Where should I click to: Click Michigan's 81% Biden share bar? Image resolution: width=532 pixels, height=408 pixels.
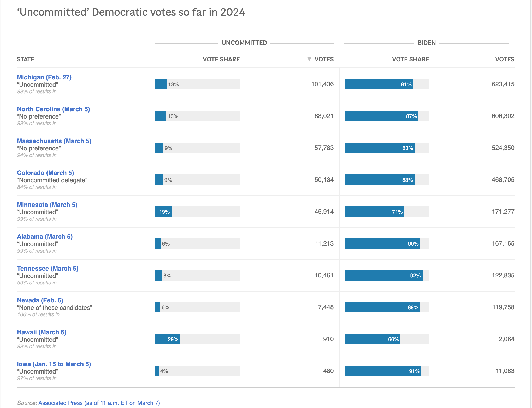pyautogui.click(x=379, y=84)
